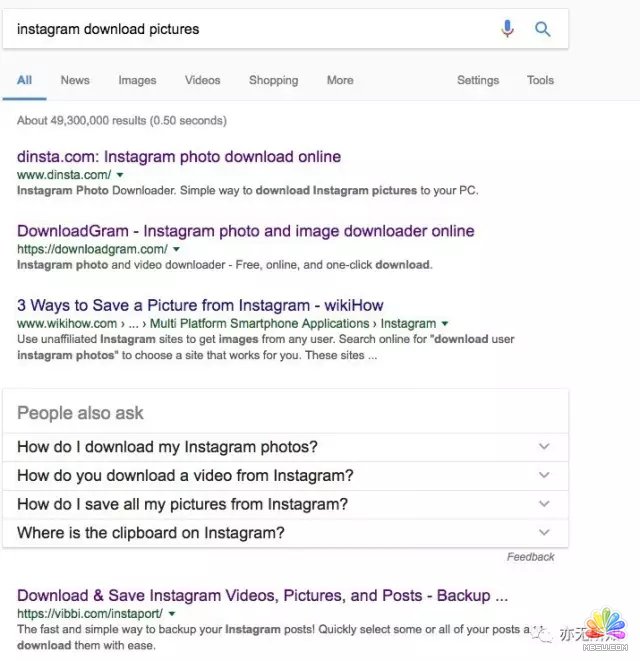Click the voice search microphone icon
The width and height of the screenshot is (640, 661).
click(507, 29)
